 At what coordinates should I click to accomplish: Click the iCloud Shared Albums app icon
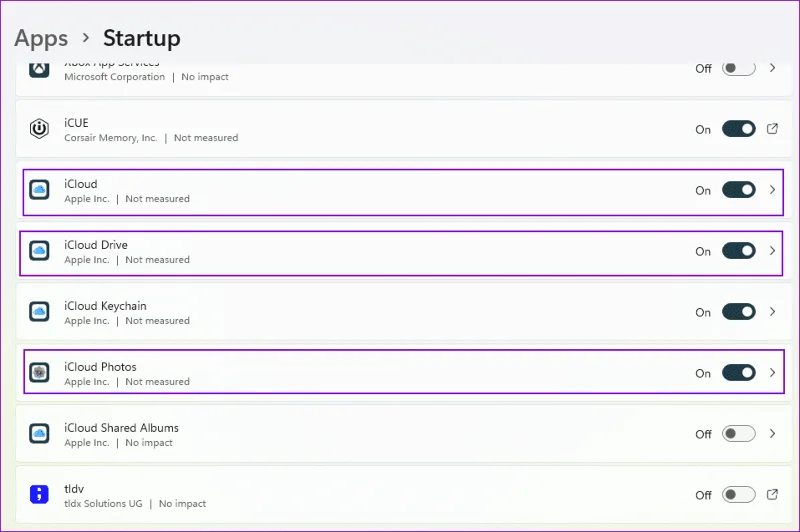[x=39, y=433]
